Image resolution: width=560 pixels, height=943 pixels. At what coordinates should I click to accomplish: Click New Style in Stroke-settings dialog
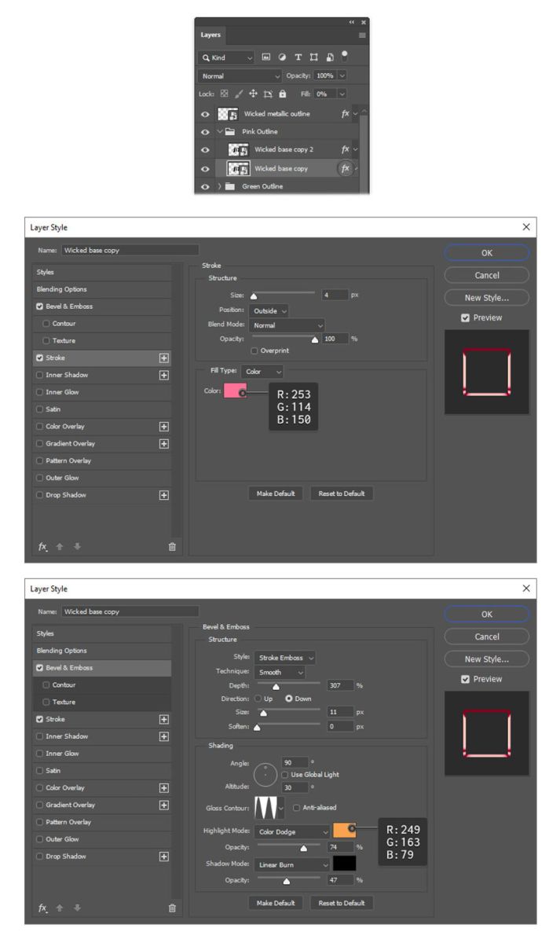tap(487, 298)
